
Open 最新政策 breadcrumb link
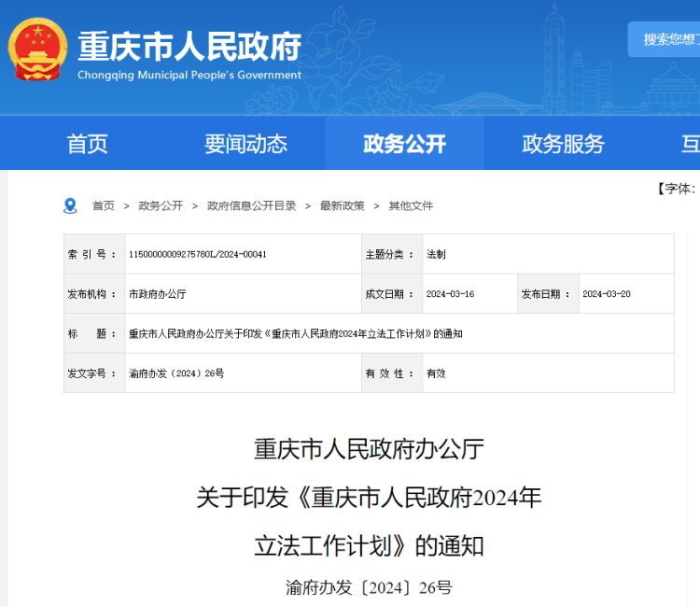pyautogui.click(x=343, y=205)
